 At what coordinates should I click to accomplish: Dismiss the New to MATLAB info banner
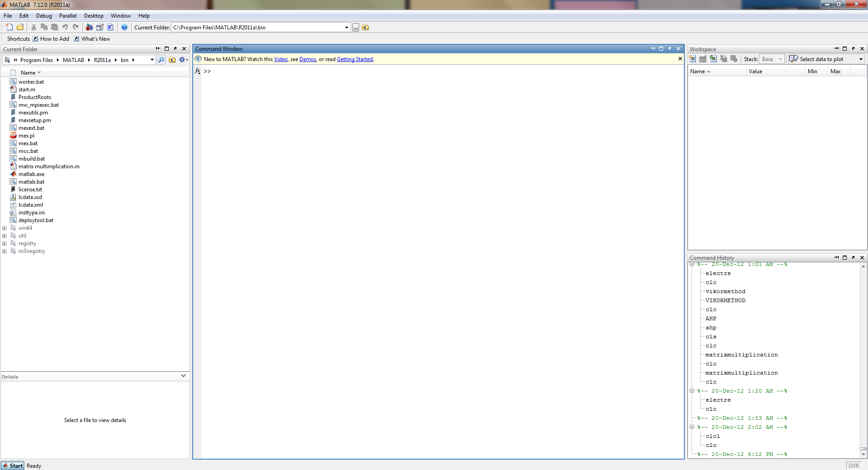pyautogui.click(x=680, y=59)
